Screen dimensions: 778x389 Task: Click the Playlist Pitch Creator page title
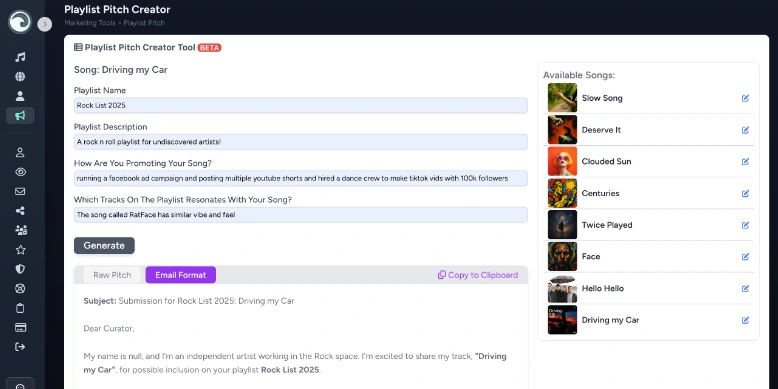pyautogui.click(x=117, y=9)
